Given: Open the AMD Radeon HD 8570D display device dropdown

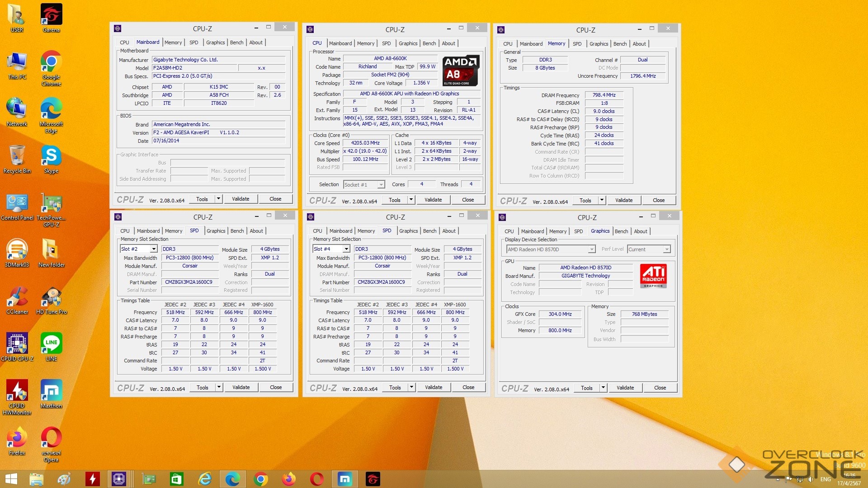Looking at the screenshot, I should [x=591, y=249].
